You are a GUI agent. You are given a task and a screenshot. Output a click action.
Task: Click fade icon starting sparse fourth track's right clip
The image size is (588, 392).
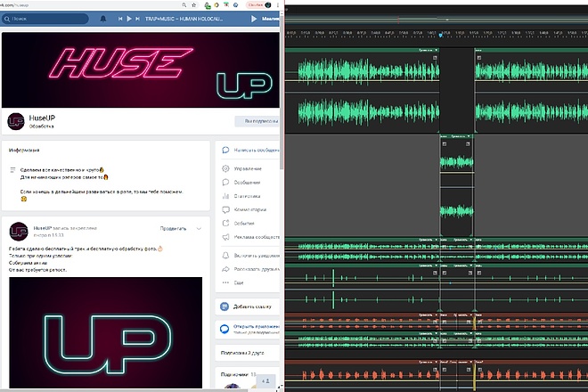tap(479, 274)
